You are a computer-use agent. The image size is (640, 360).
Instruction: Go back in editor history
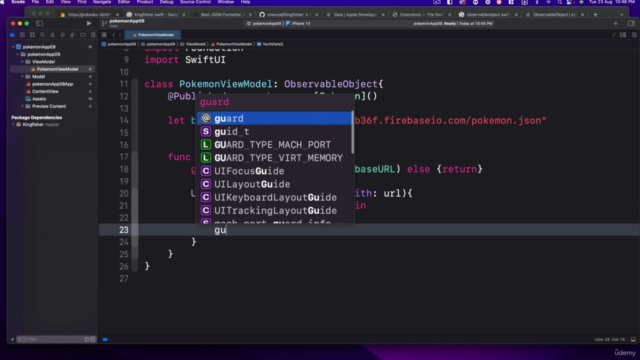pos(114,35)
